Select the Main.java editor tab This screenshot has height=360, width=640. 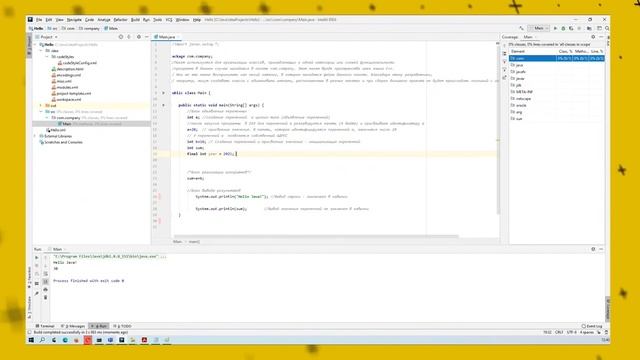(167, 37)
